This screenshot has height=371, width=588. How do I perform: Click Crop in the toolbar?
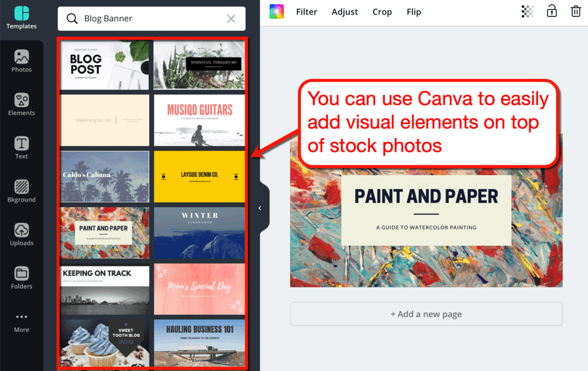coord(382,12)
